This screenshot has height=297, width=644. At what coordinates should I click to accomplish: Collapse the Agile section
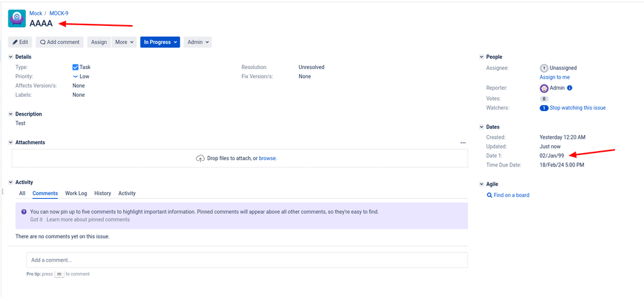(x=482, y=184)
